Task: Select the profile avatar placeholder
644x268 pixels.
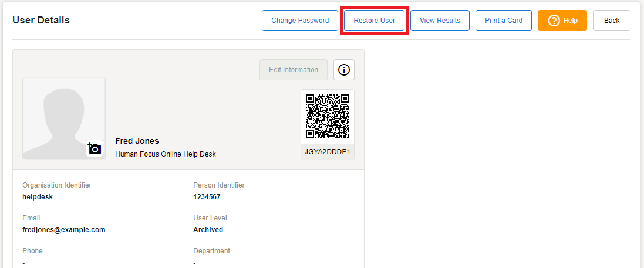Action: tap(63, 118)
